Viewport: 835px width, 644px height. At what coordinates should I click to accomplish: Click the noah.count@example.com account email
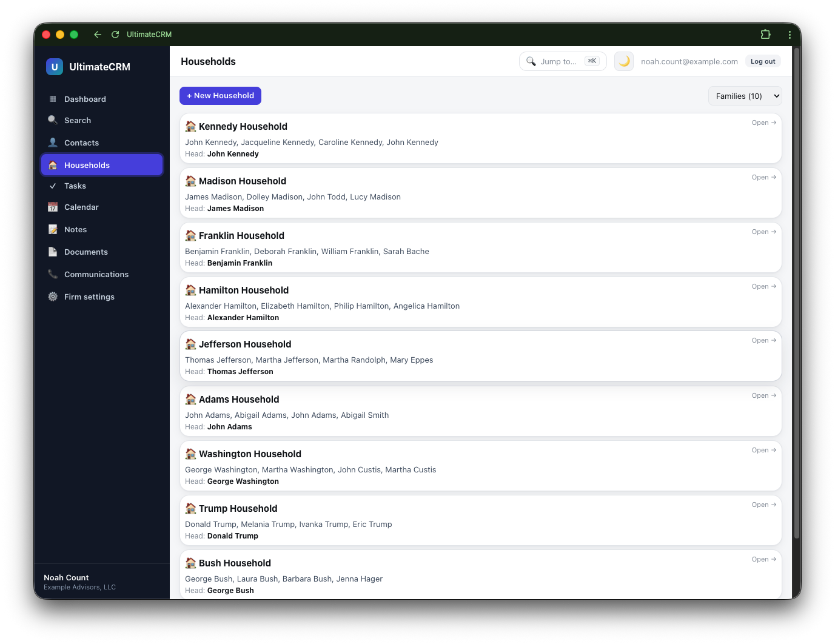click(689, 61)
